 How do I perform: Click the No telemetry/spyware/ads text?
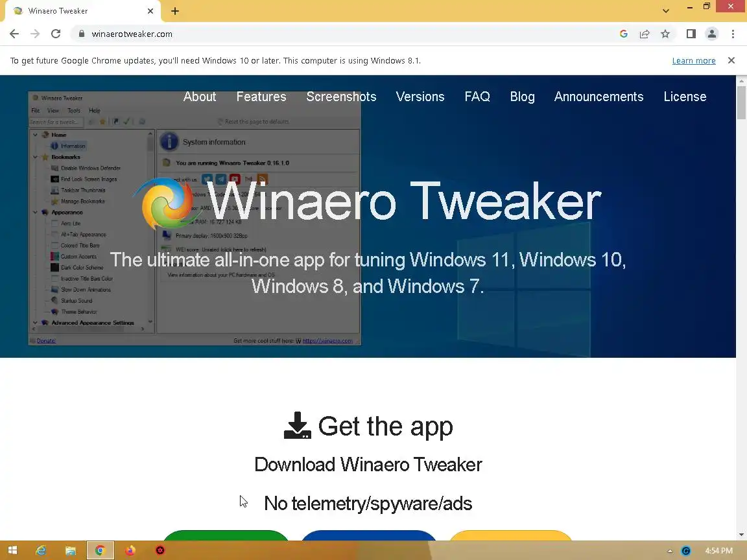coord(368,504)
